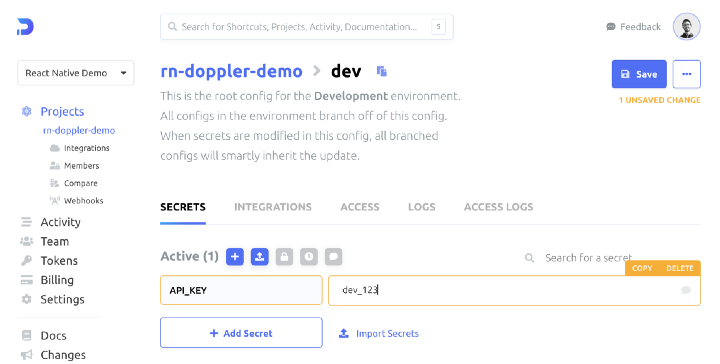Screen dimensions: 720x364
Task: Switch to the ACCESS LOGS tab
Action: (x=498, y=207)
